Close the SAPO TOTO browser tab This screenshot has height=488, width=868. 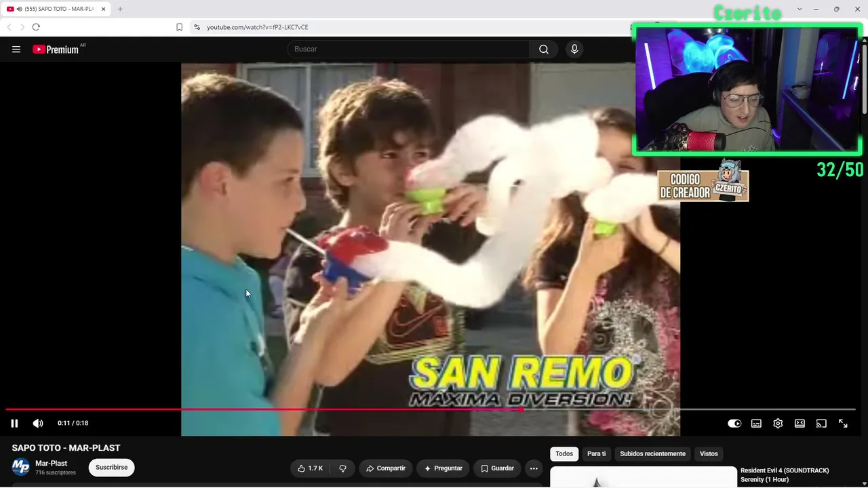103,9
